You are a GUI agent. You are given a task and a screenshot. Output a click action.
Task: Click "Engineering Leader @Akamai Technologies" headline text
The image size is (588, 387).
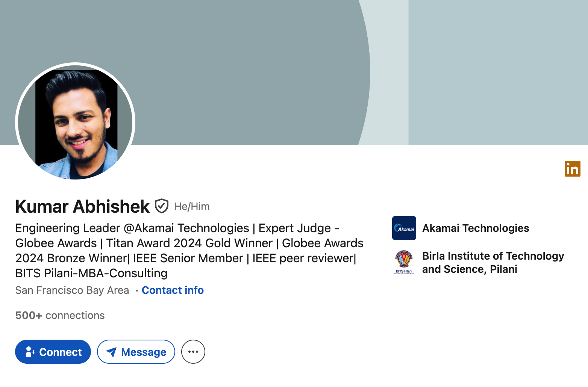(132, 228)
